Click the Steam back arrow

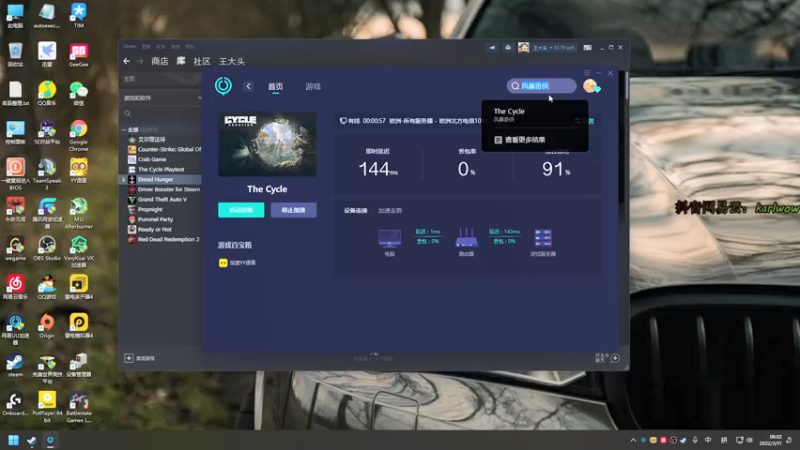127,61
